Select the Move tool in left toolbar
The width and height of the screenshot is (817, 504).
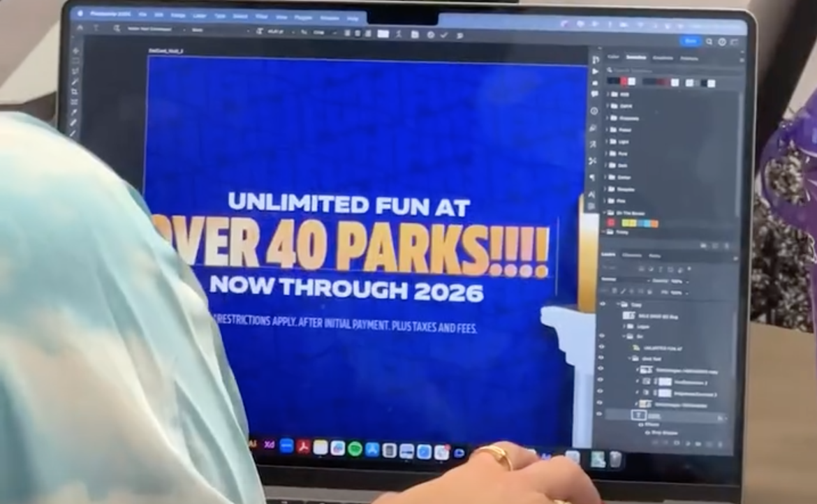click(76, 51)
